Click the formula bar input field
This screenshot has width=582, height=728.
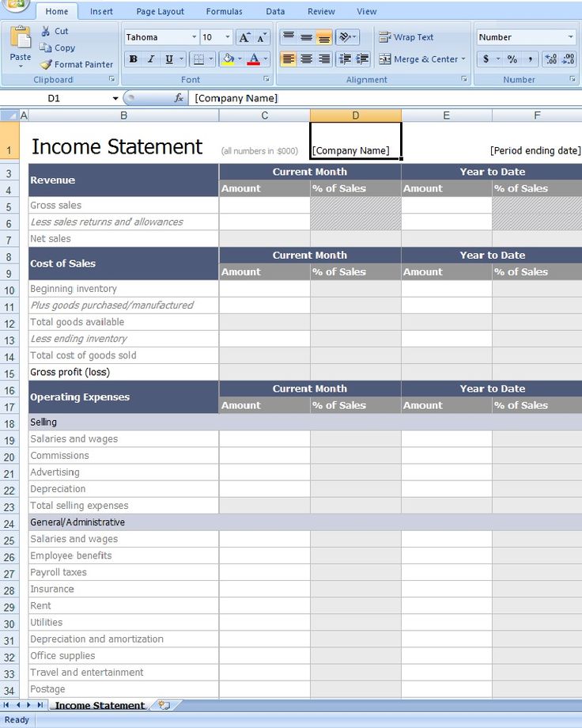click(x=385, y=98)
